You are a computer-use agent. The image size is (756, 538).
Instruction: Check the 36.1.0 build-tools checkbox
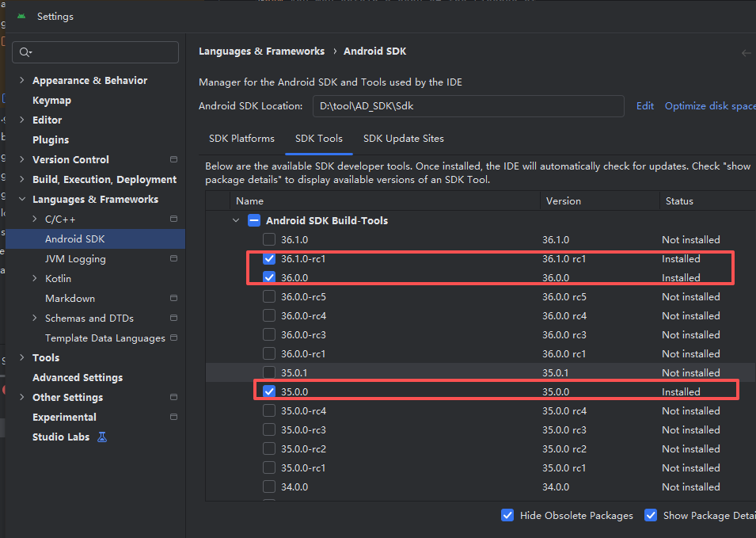[x=269, y=239]
